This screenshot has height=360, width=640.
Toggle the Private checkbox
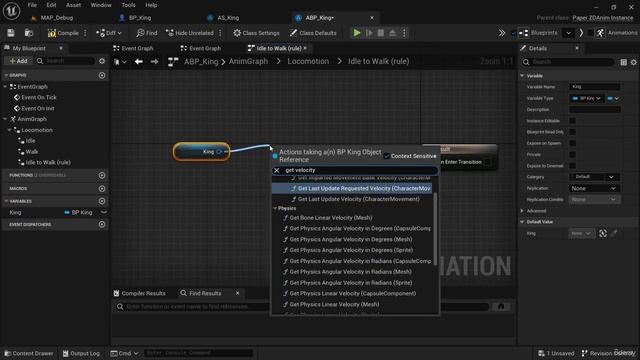point(573,154)
